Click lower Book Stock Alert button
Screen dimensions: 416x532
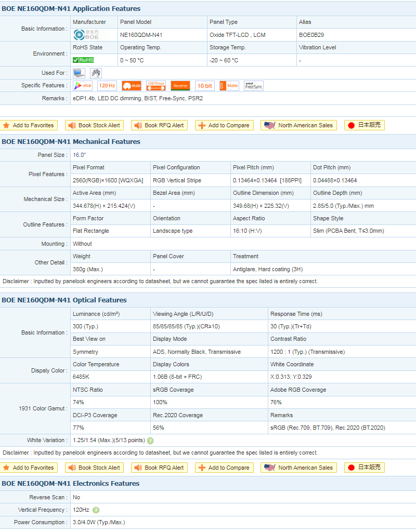click(95, 468)
